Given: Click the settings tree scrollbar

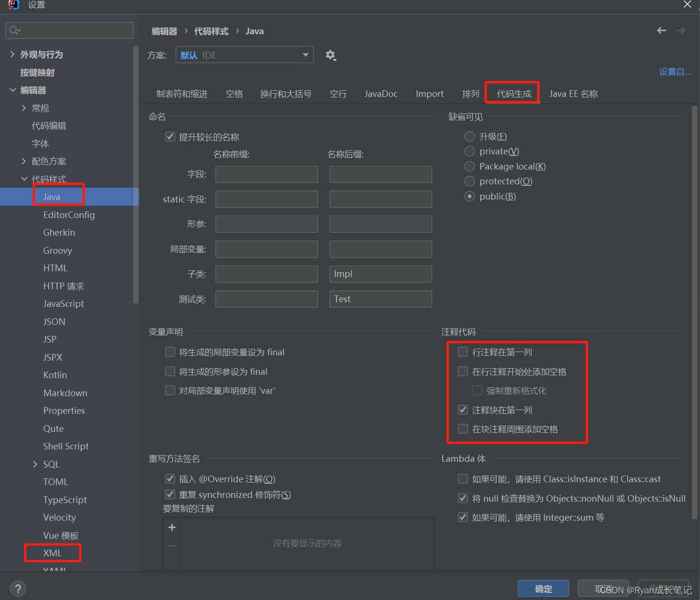Looking at the screenshot, I should pos(136,175).
